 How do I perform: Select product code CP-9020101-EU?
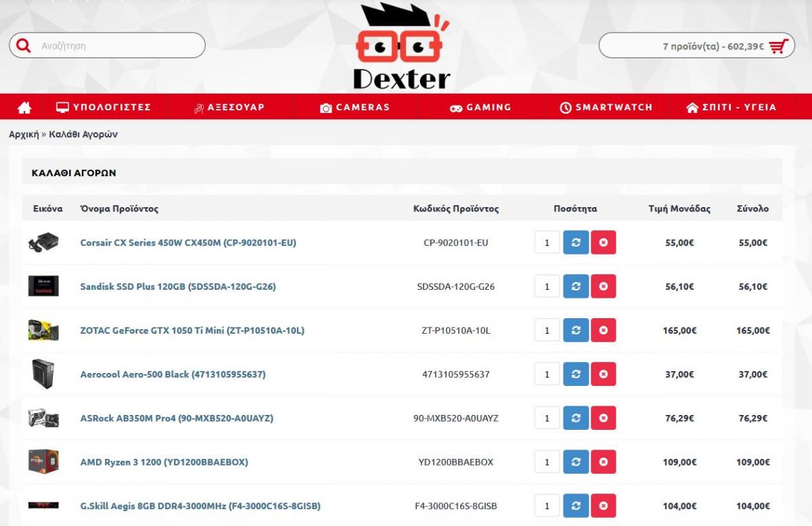[x=455, y=242]
